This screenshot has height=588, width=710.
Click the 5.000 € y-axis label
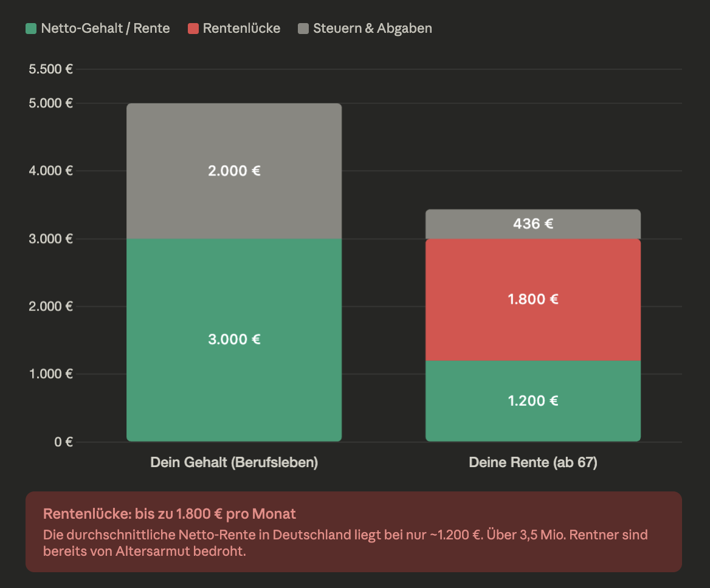tap(51, 103)
